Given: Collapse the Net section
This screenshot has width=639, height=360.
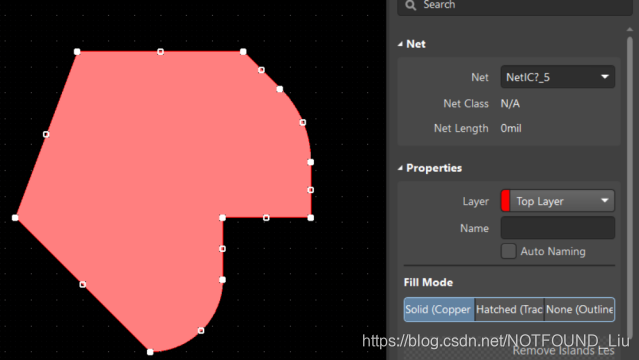Looking at the screenshot, I should [400, 44].
